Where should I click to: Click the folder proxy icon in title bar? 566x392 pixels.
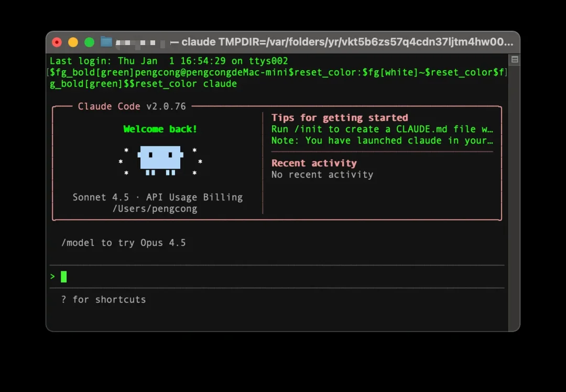106,42
